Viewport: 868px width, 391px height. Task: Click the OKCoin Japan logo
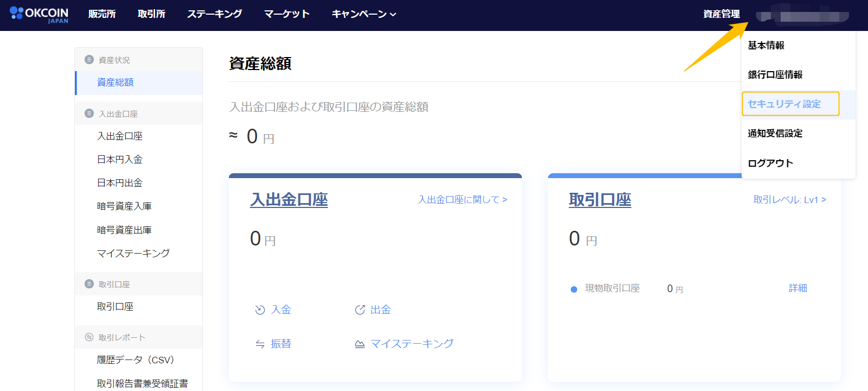[39, 15]
